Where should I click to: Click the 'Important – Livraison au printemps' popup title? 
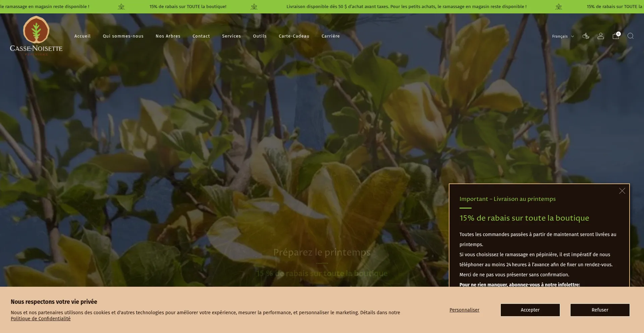(507, 199)
